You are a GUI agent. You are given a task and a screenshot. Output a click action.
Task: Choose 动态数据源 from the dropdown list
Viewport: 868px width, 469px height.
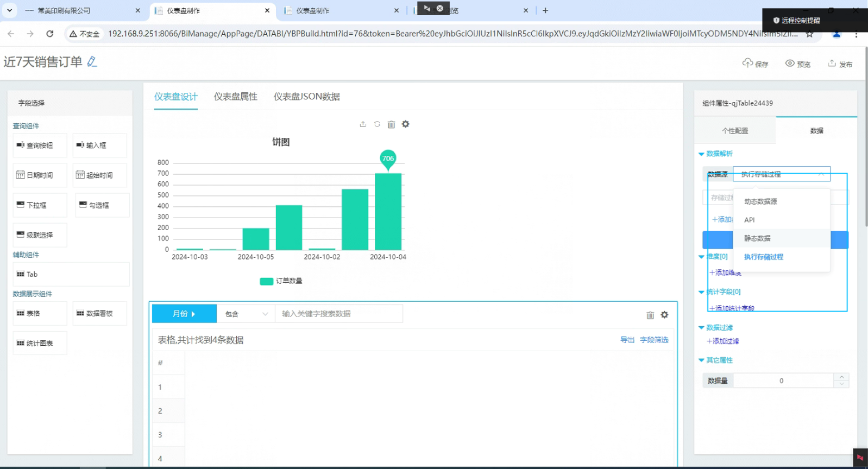click(x=782, y=201)
